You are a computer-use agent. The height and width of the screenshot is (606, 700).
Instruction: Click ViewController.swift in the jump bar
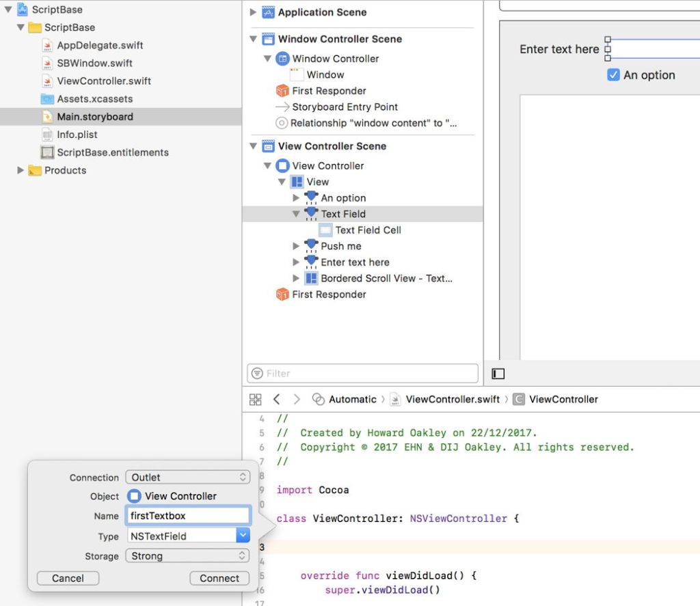coord(453,400)
